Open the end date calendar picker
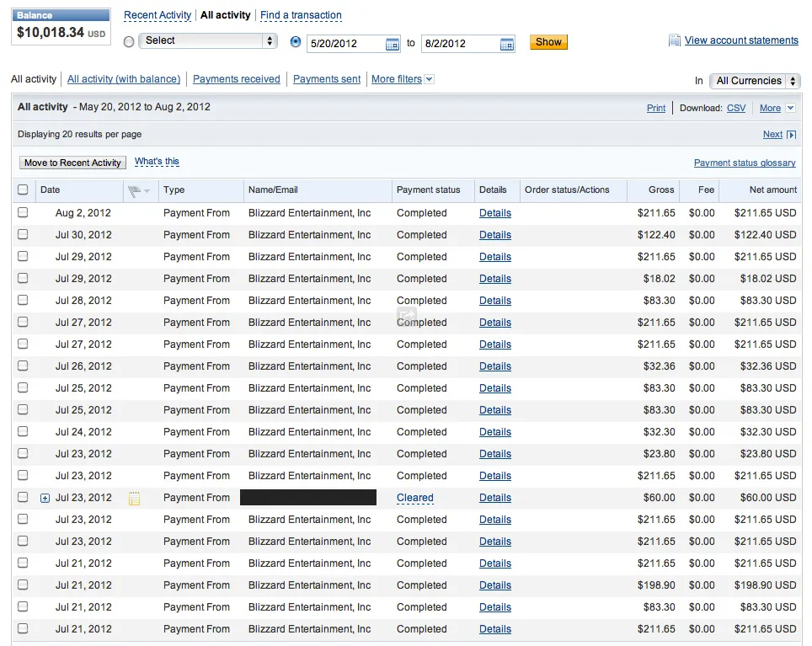This screenshot has width=812, height=646. [507, 44]
